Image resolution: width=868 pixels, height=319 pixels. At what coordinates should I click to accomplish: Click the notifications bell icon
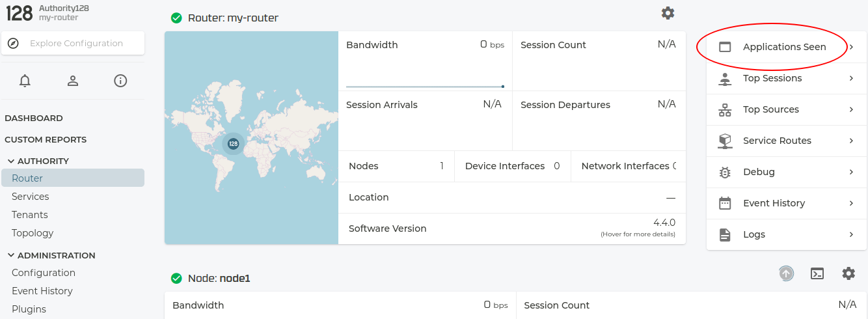tap(25, 81)
